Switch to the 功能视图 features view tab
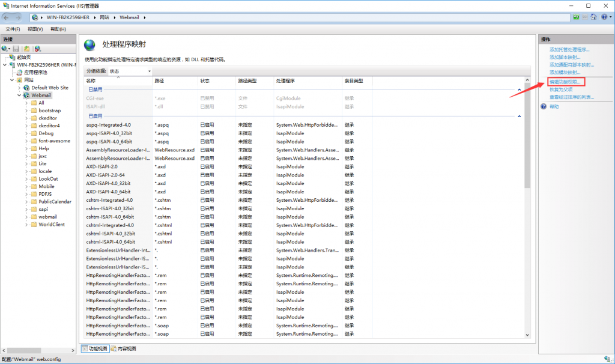Screen dimensions: 615x364 pyautogui.click(x=95, y=348)
